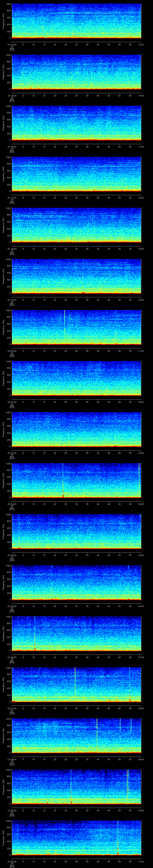Click the 22:17:00 timestamp label

click(x=12, y=197)
